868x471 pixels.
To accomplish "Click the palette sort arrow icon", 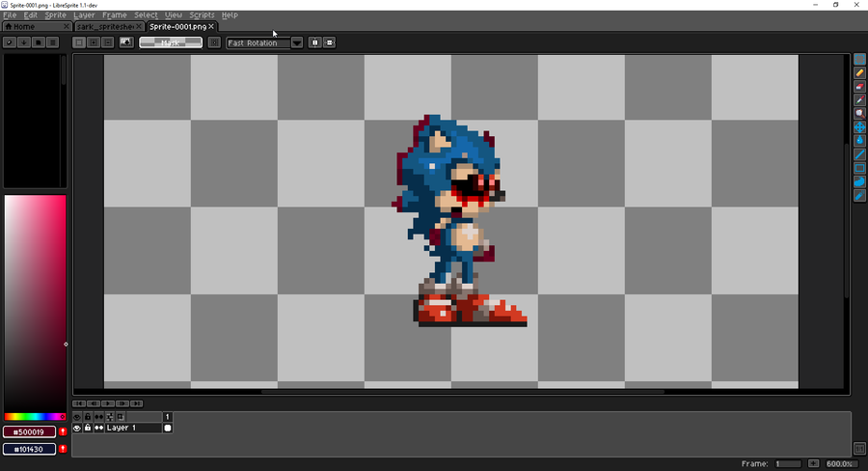I will pos(24,42).
